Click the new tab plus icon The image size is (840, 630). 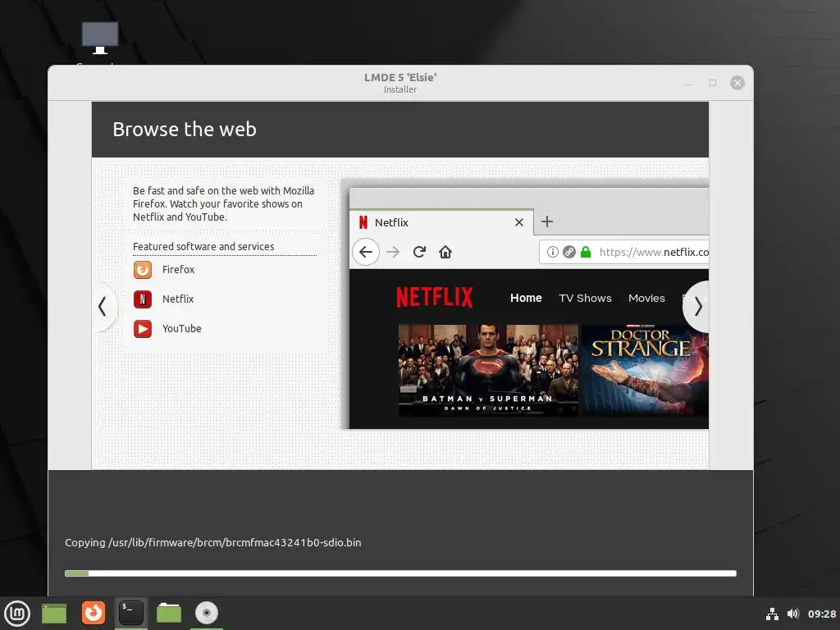point(547,221)
